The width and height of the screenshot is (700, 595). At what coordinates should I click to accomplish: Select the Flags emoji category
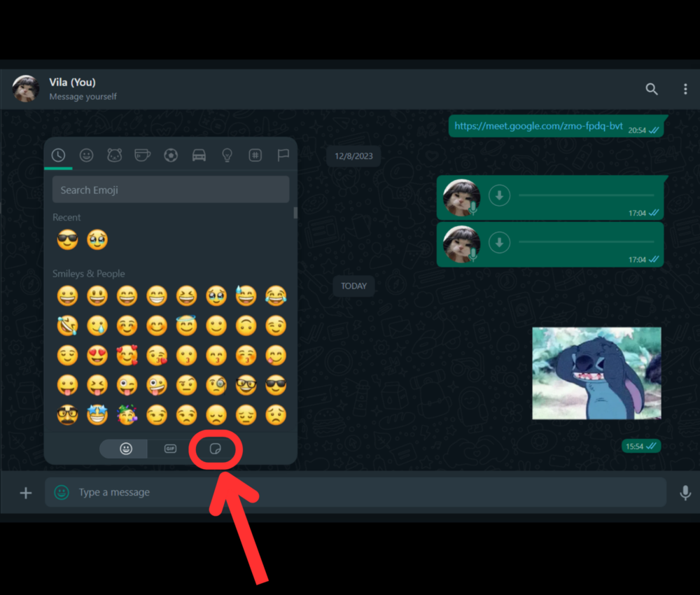(x=283, y=155)
